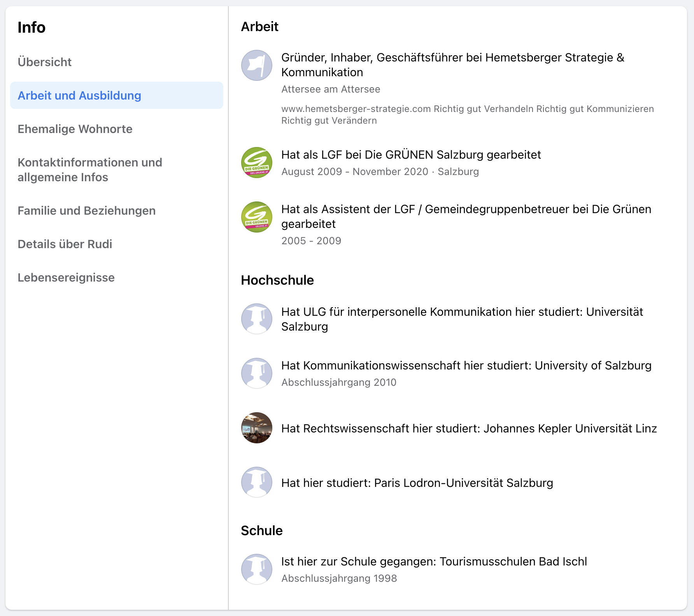Open Familie und Beziehungen section
Screen dimensions: 694x616
[117, 211]
